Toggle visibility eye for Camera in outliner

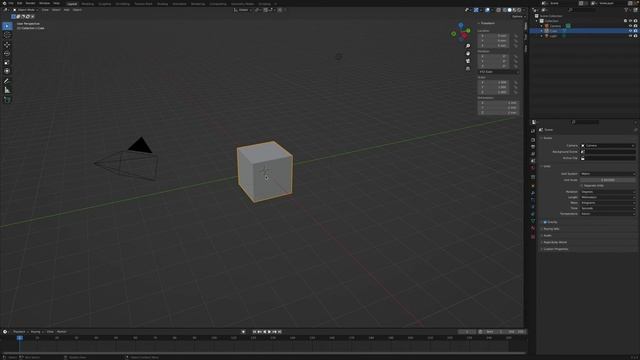[x=630, y=26]
